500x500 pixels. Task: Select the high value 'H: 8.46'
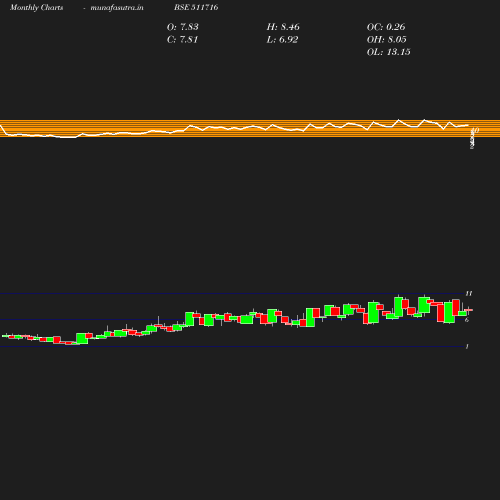coord(283,27)
